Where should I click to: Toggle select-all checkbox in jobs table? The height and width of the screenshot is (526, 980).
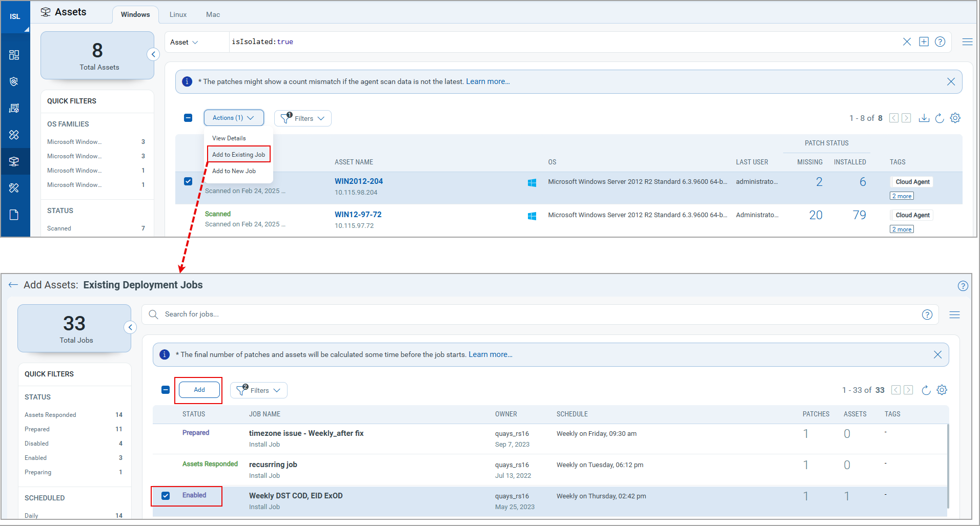click(166, 390)
